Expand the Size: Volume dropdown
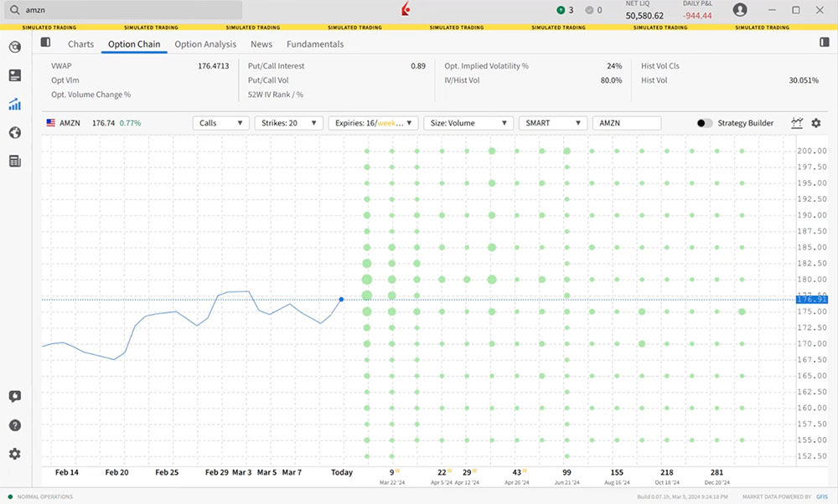The height and width of the screenshot is (504, 838). 468,123
